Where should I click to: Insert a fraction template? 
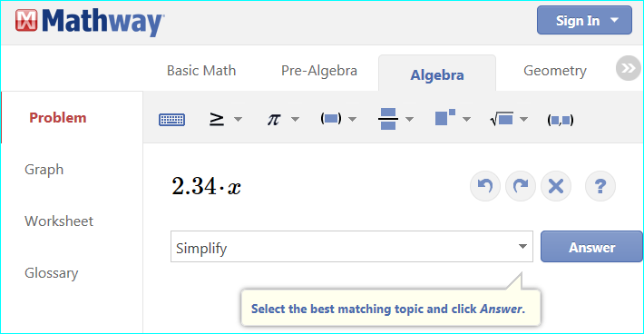tap(388, 119)
